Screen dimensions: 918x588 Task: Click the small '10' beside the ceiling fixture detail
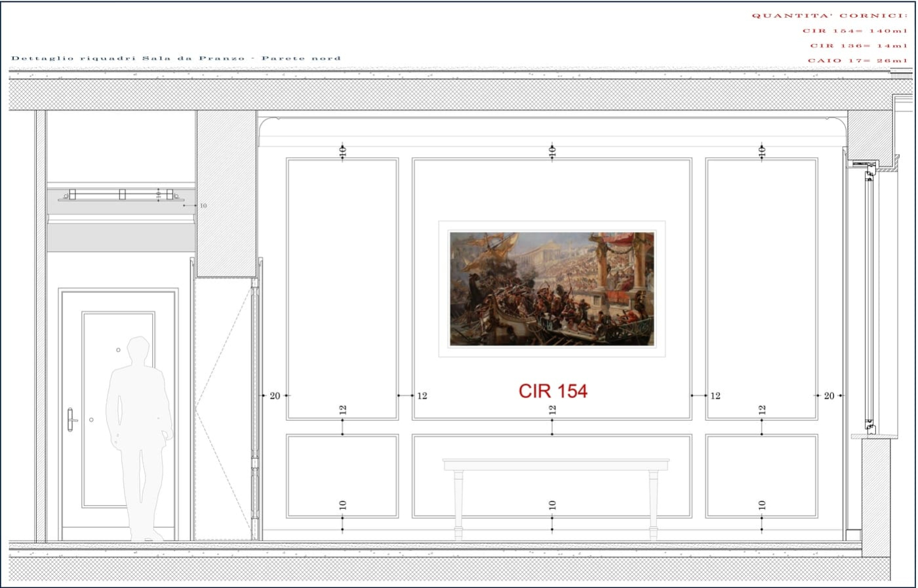203,206
